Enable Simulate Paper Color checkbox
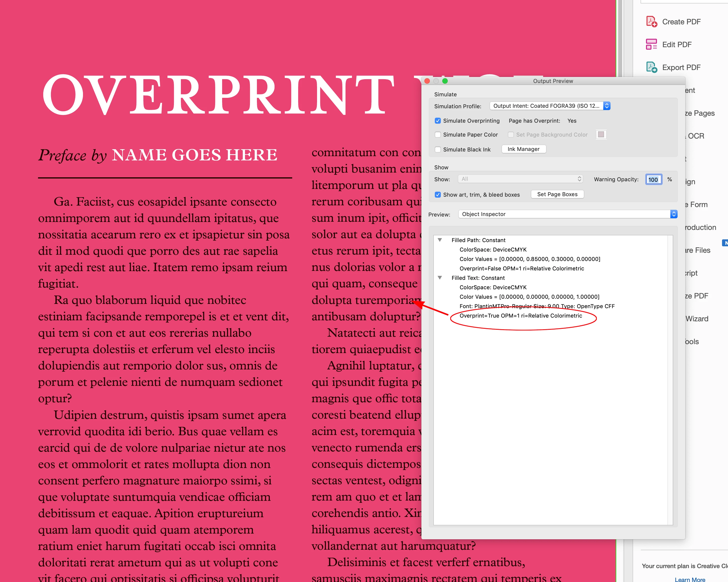Viewport: 728px width, 582px height. [x=438, y=135]
